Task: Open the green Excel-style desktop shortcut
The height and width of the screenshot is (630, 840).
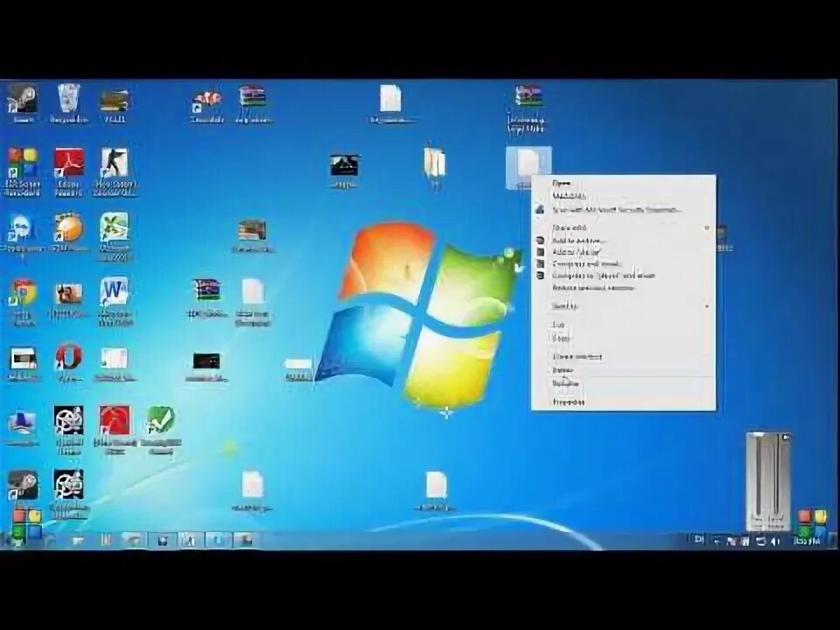Action: [x=115, y=235]
